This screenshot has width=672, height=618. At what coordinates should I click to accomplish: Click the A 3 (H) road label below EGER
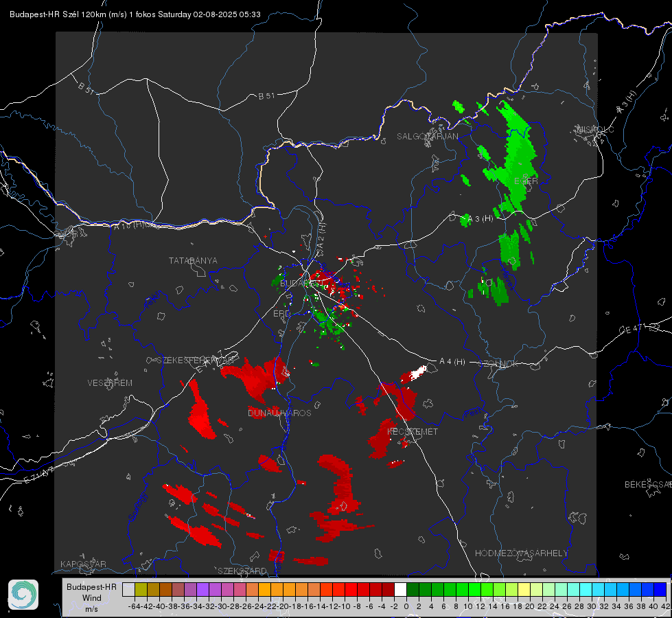click(480, 219)
